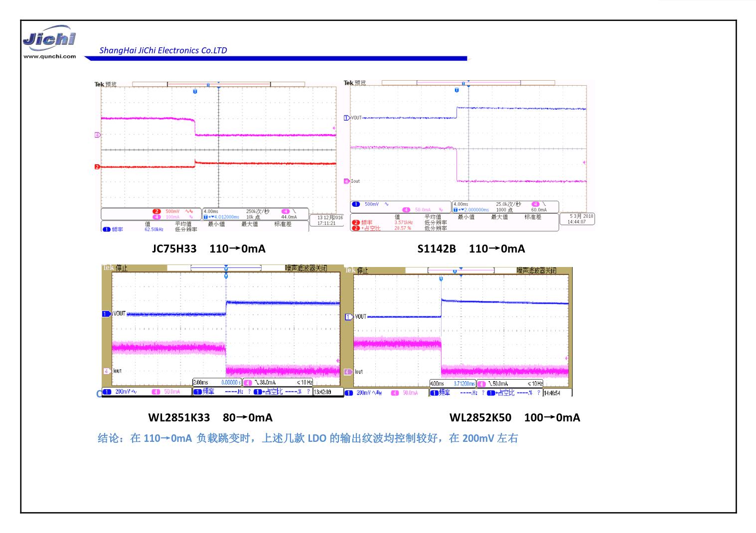Open the www.qunchi.com link under the logo

coord(49,56)
